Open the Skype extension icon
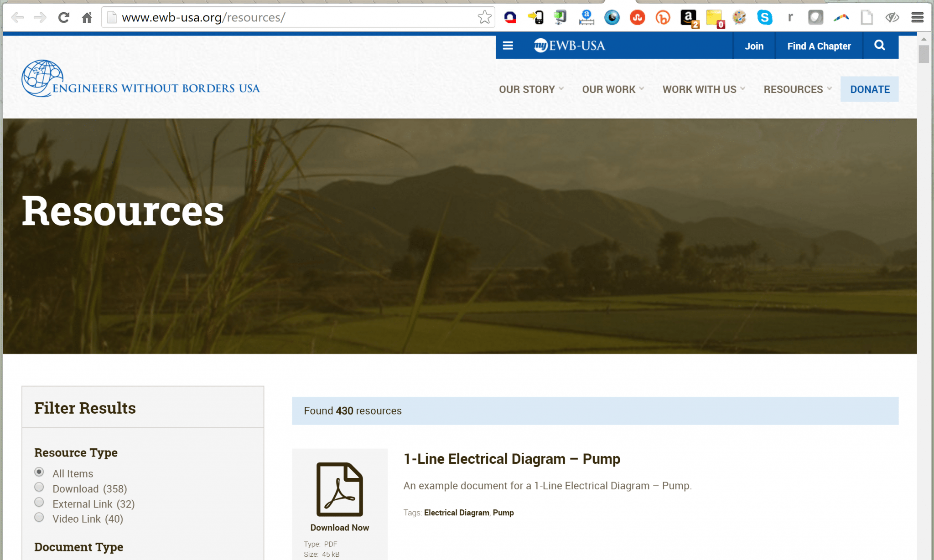Image resolution: width=934 pixels, height=560 pixels. 765,18
